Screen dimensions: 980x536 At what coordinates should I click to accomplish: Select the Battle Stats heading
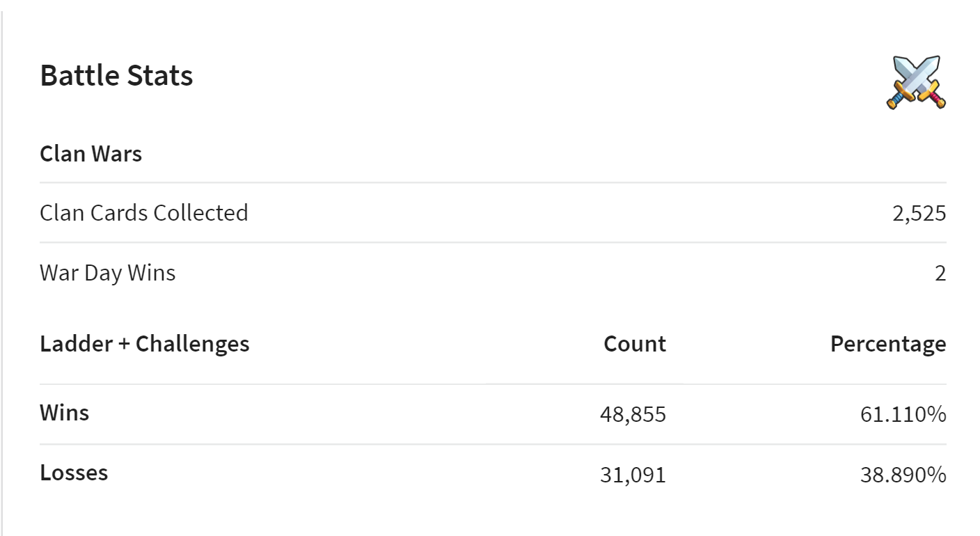pos(116,75)
